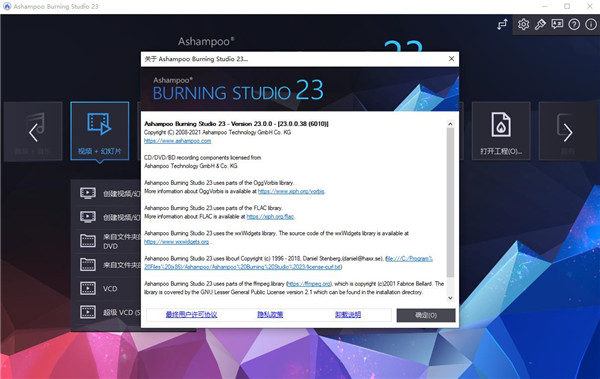
Task: Click the switch view arrows icon
Action: click(x=502, y=25)
